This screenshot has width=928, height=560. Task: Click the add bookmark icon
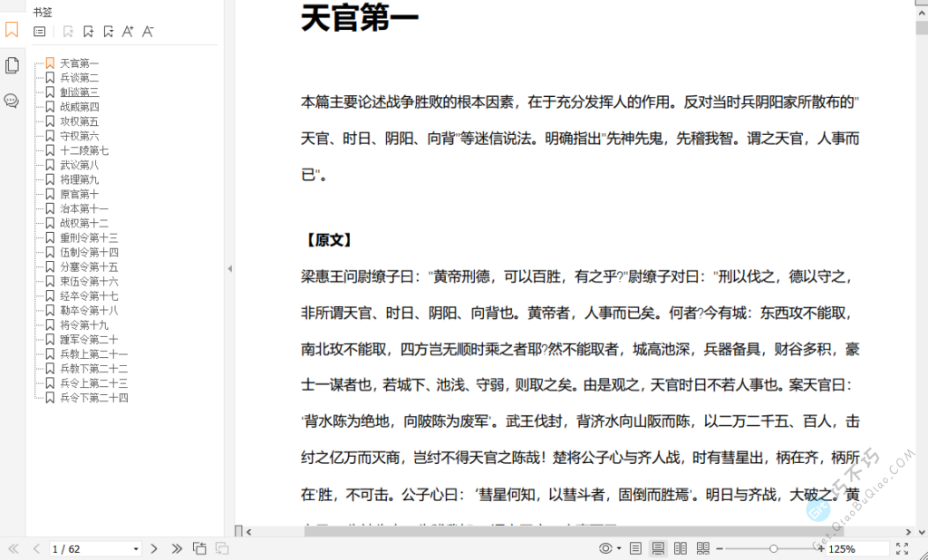(90, 32)
